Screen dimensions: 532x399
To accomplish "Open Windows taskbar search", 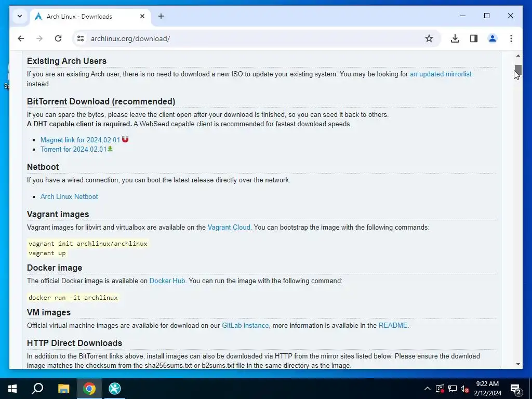I will click(x=37, y=389).
